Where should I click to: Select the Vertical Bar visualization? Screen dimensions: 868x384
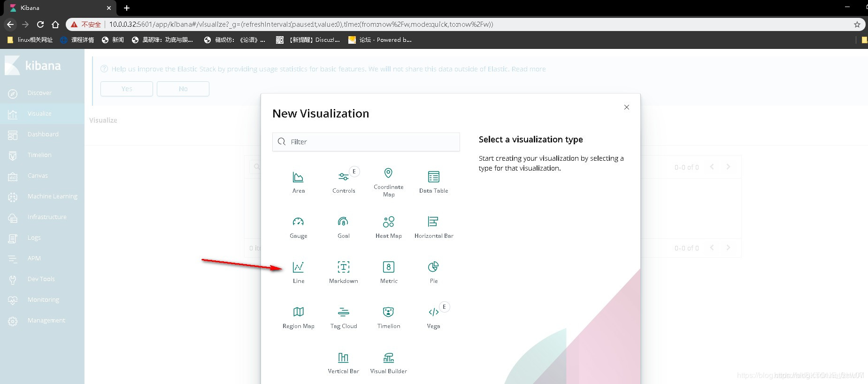tap(344, 363)
